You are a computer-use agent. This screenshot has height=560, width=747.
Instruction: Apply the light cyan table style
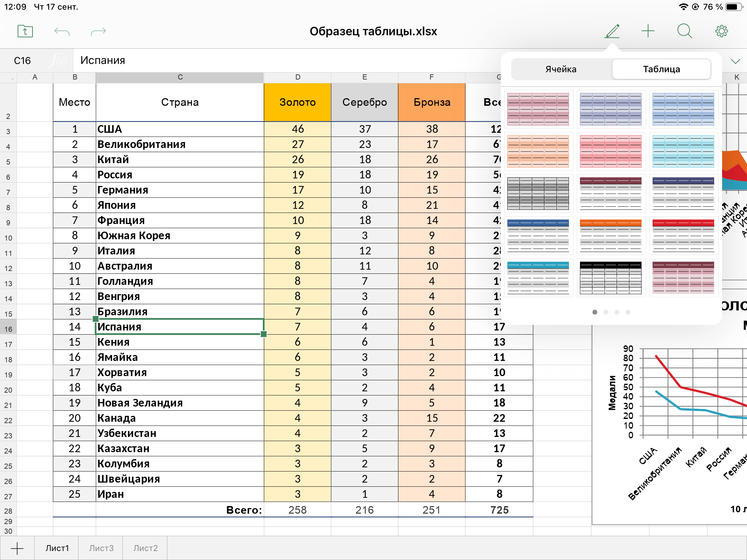(683, 151)
